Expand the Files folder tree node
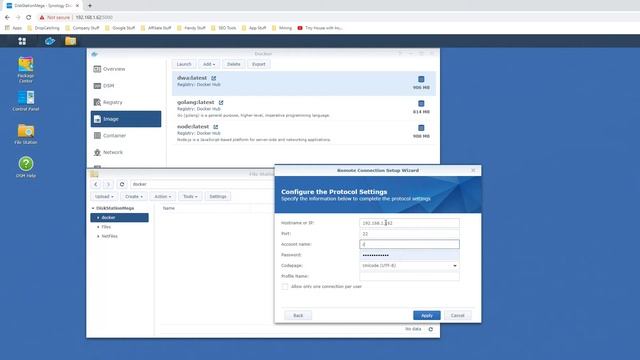This screenshot has width=640, height=360. [98, 227]
